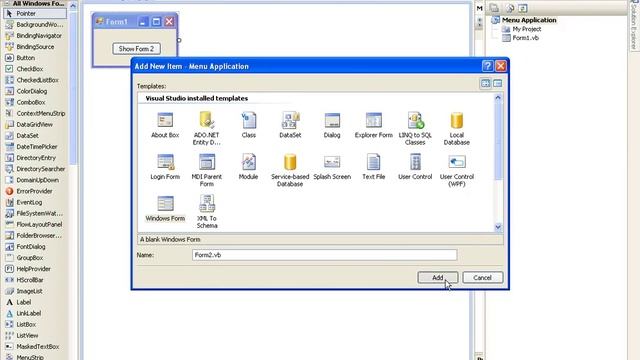Image resolution: width=640 pixels, height=360 pixels.
Task: Open Form1.vb in Solution Explorer
Action: 525,38
